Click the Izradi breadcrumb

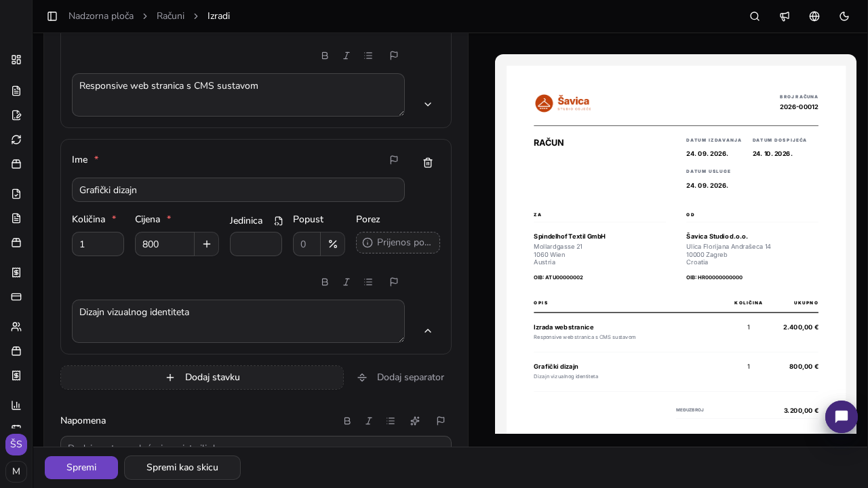click(x=218, y=16)
